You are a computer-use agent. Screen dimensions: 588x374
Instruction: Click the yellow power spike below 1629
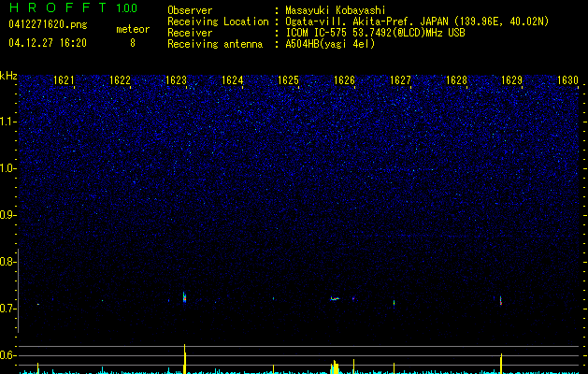pos(501,364)
